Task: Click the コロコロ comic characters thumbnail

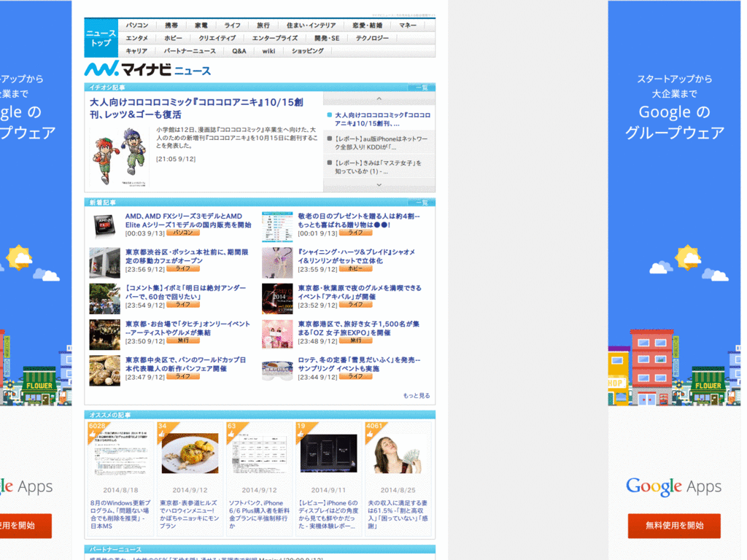Action: click(x=119, y=157)
